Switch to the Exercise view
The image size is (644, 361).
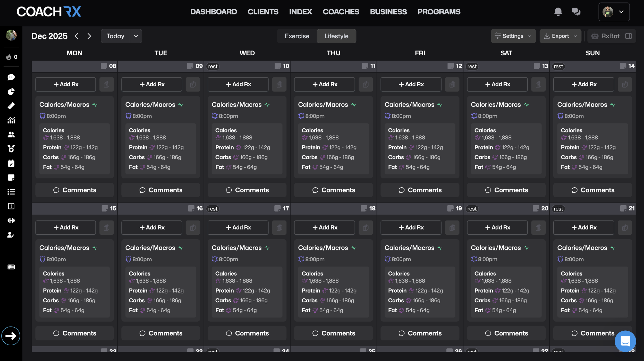297,36
